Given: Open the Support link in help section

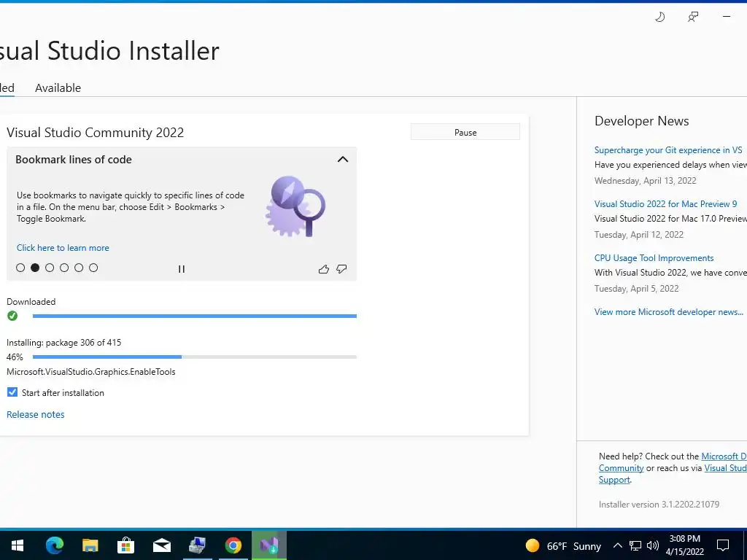Looking at the screenshot, I should click(614, 480).
